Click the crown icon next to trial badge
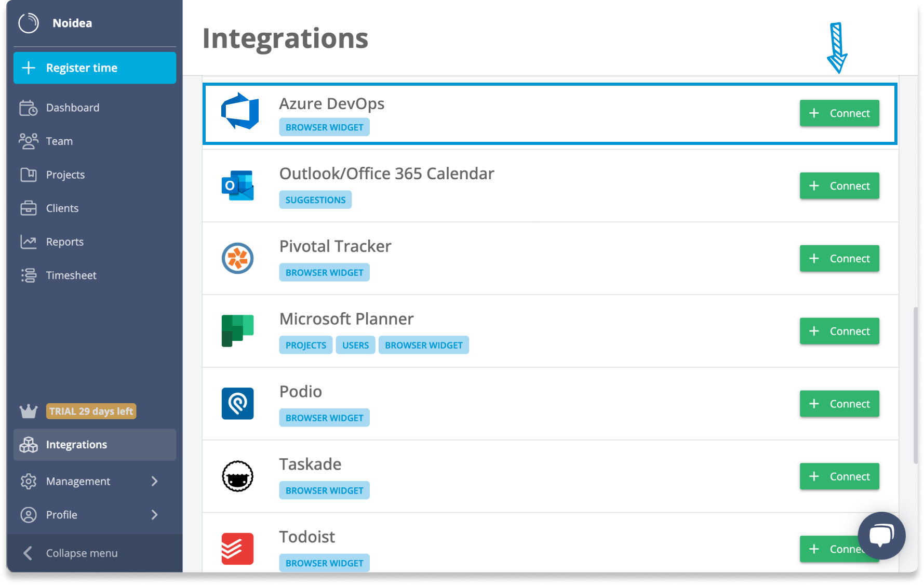 coord(29,411)
